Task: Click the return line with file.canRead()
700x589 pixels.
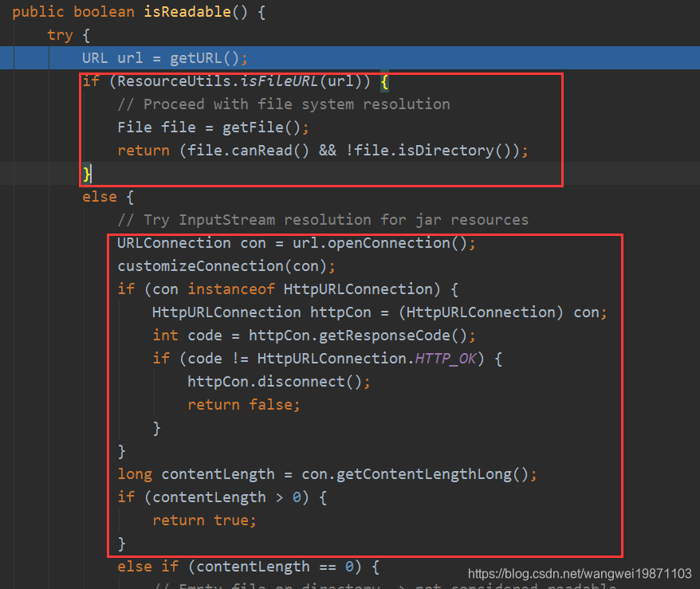Action: click(x=322, y=151)
